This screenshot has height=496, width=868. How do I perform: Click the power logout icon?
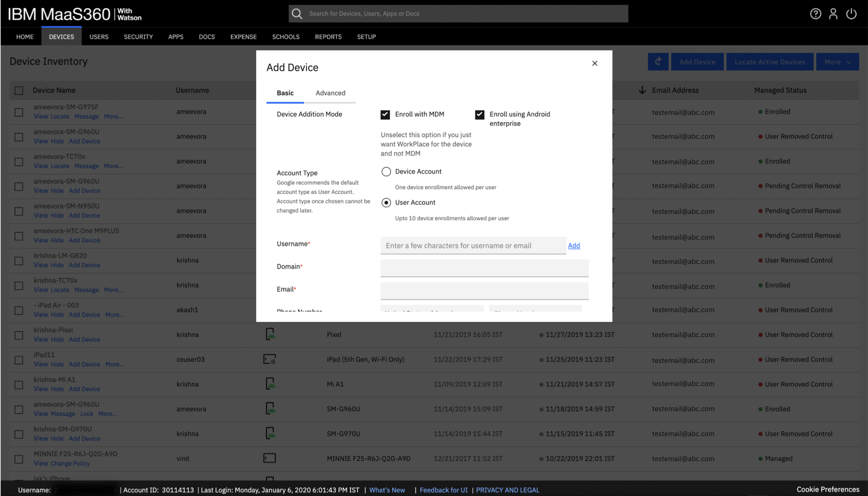click(851, 14)
